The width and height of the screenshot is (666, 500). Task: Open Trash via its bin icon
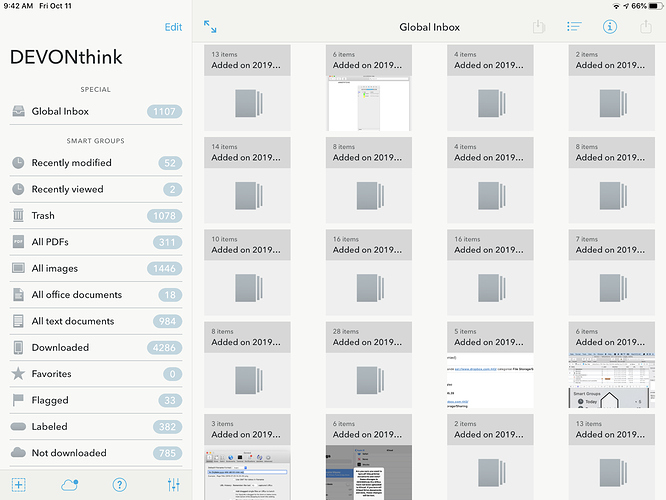pos(18,215)
